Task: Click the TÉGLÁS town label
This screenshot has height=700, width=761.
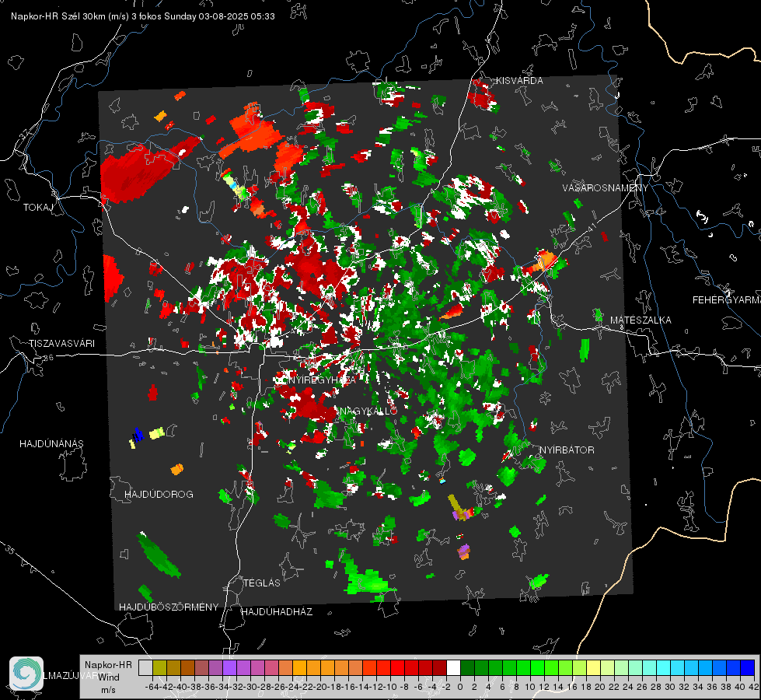Action: [262, 583]
